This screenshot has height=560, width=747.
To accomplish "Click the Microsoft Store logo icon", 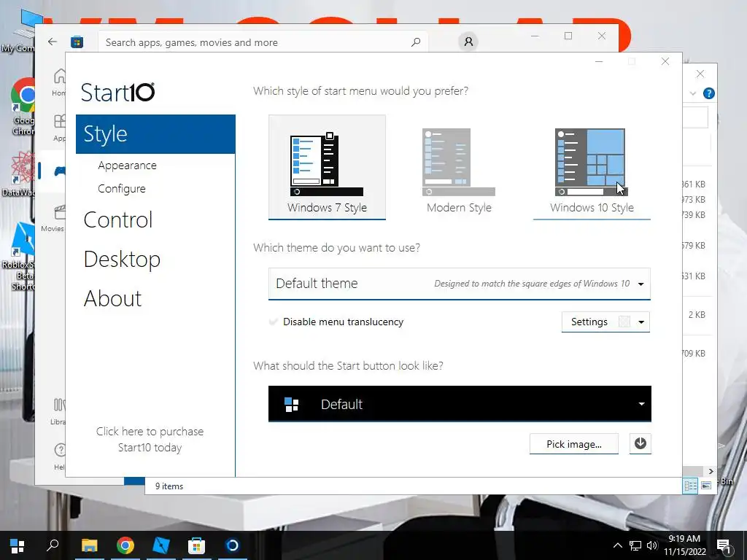I will pos(77,42).
